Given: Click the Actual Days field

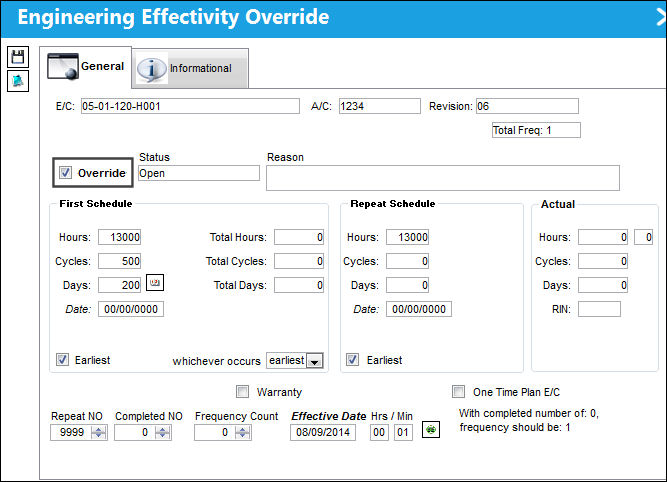Looking at the screenshot, I should pyautogui.click(x=603, y=285).
